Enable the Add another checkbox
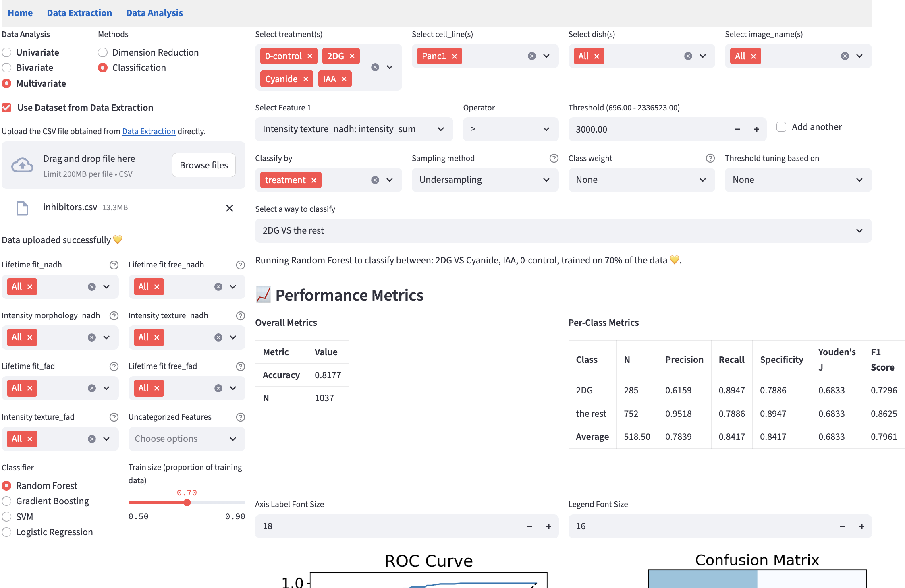Screen dimensions: 905x588 781,127
